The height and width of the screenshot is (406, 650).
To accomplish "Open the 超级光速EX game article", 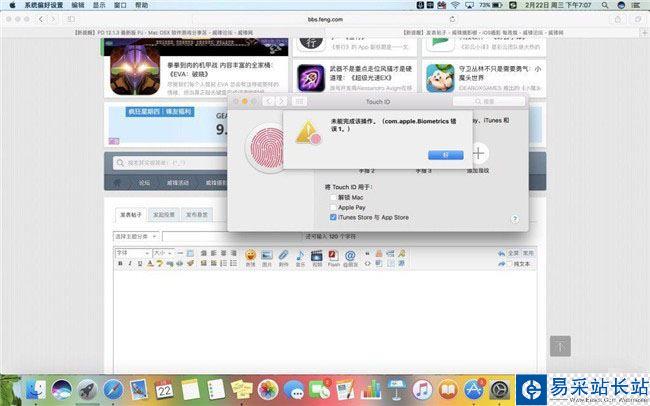I will point(371,73).
